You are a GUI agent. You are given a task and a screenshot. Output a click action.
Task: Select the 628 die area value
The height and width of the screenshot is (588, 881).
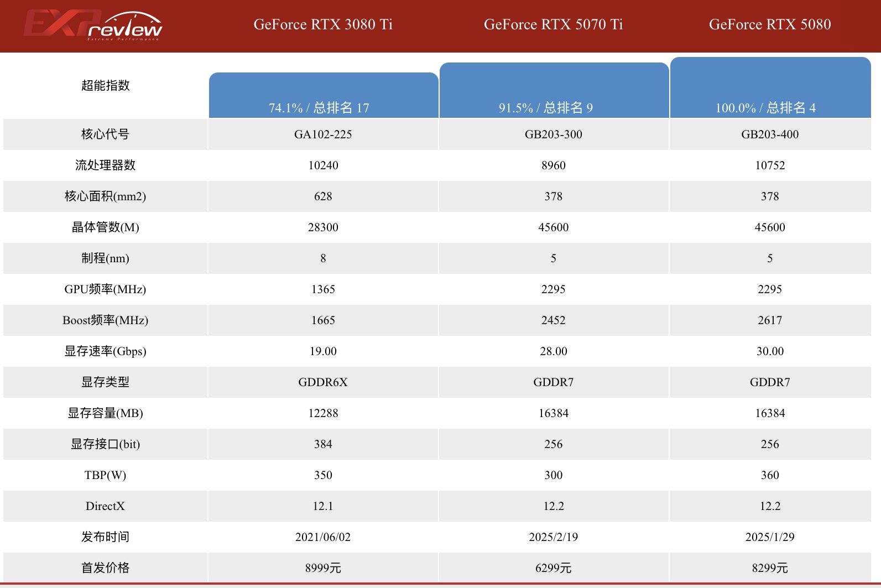click(323, 196)
